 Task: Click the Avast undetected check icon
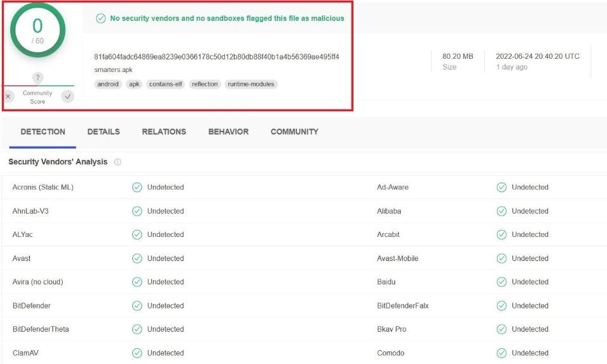tap(137, 258)
